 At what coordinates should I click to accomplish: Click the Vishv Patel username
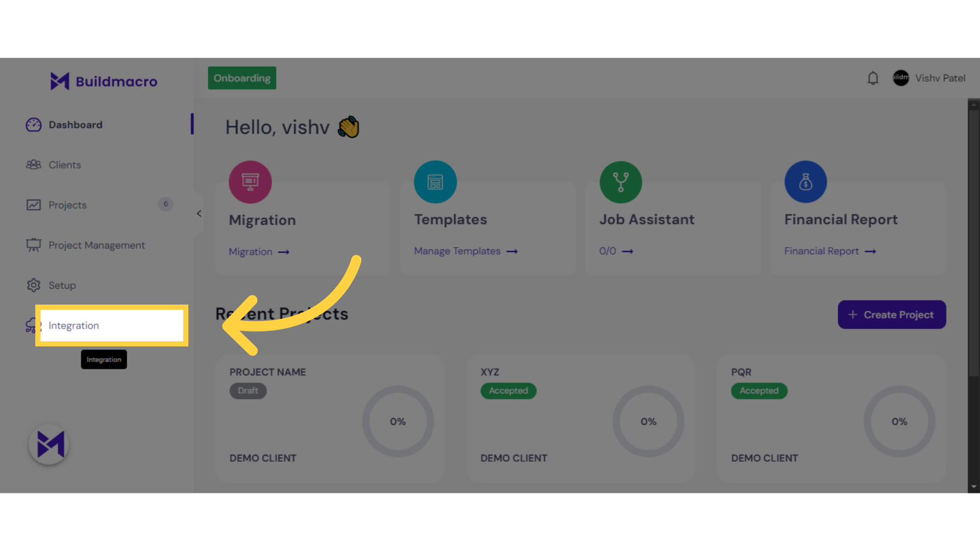pyautogui.click(x=940, y=78)
